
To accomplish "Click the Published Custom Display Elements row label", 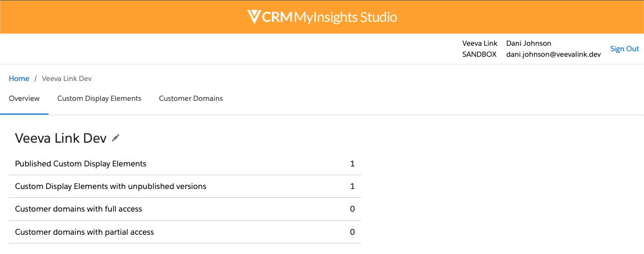I will pyautogui.click(x=80, y=164).
